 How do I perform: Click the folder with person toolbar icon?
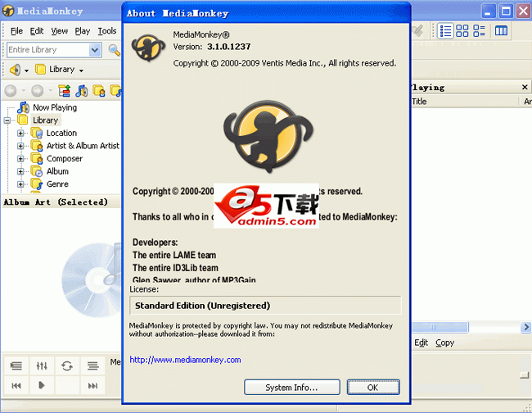click(99, 91)
